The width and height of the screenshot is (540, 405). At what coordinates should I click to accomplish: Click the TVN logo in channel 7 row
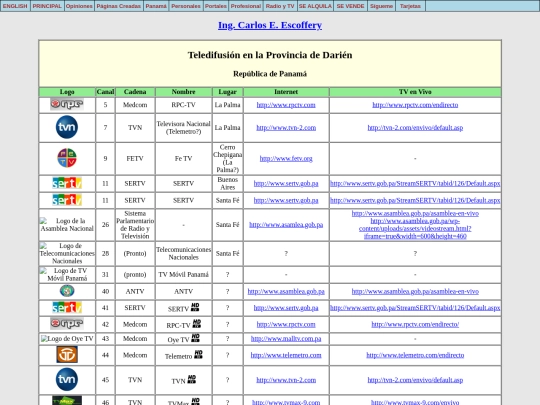pos(67,127)
